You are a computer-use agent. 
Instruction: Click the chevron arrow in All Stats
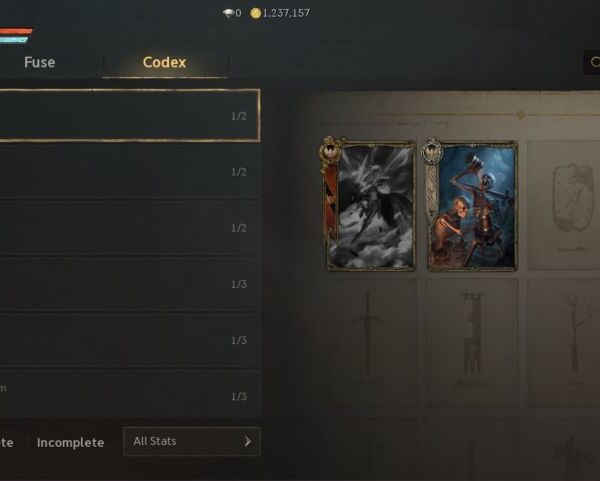[248, 442]
